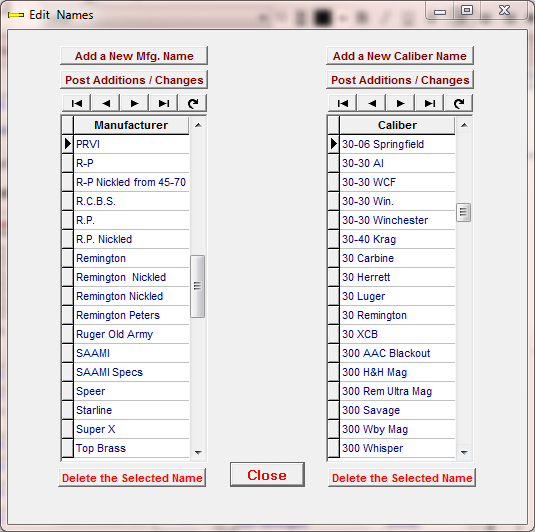Select the row marker beside Remington Peters
Image resolution: width=535 pixels, height=532 pixels.
point(68,315)
